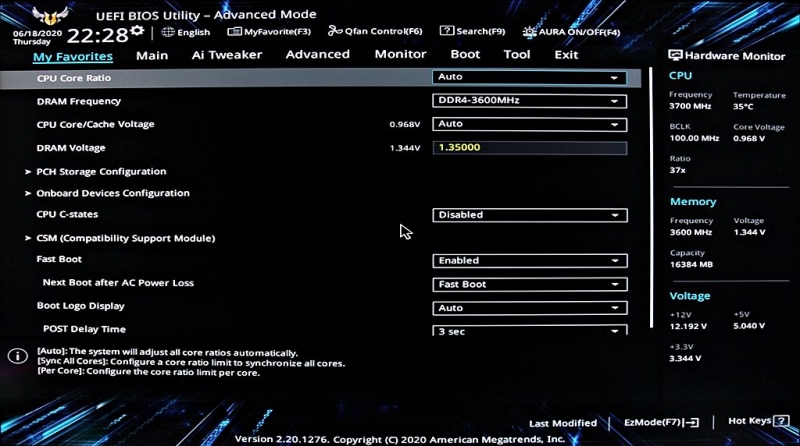Switch to the Exit tab
The height and width of the screenshot is (446, 800).
[566, 55]
